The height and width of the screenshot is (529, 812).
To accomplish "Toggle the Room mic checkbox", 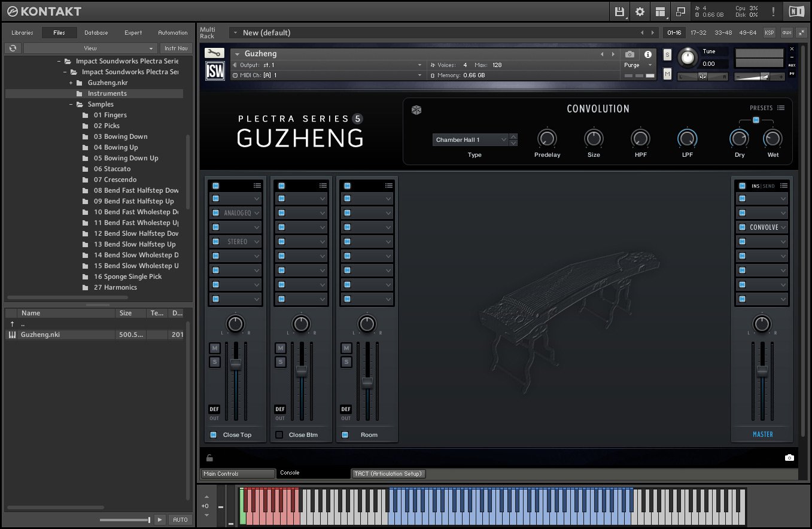I will click(x=345, y=434).
